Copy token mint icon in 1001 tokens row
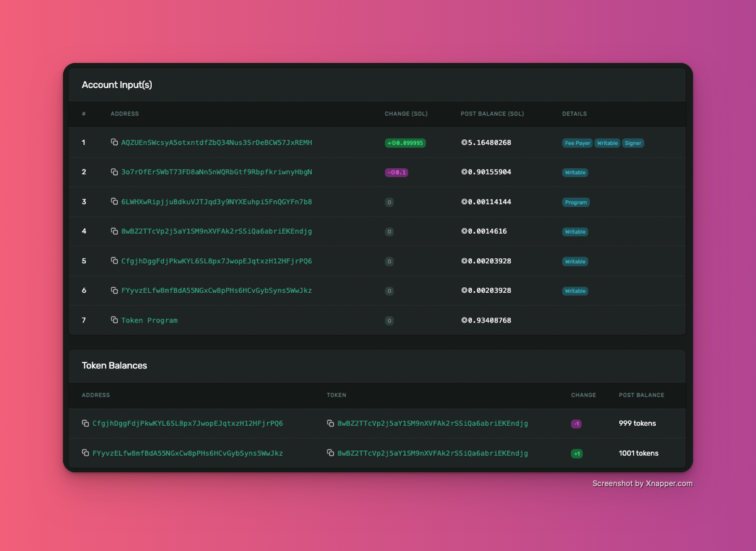 point(330,453)
